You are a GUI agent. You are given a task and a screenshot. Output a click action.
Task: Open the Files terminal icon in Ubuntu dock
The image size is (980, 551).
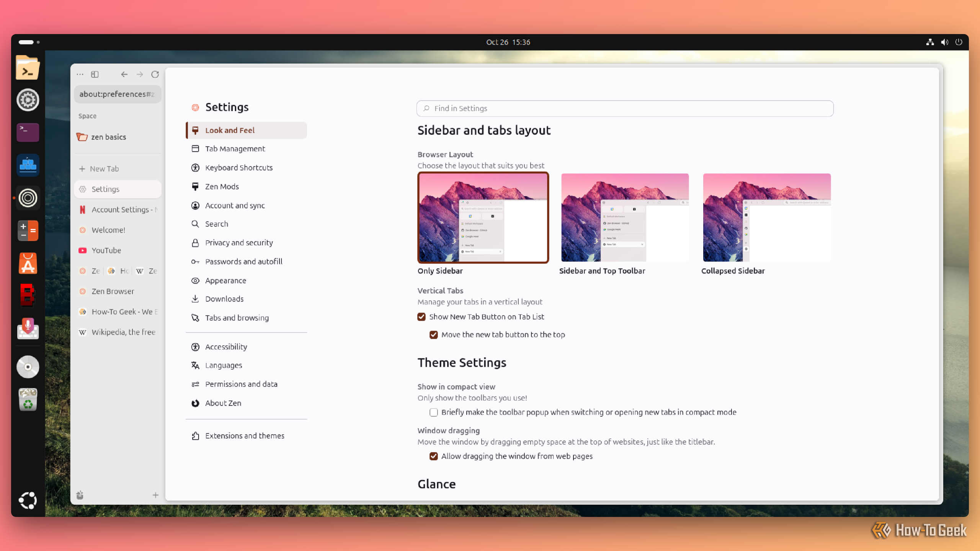pos(28,68)
